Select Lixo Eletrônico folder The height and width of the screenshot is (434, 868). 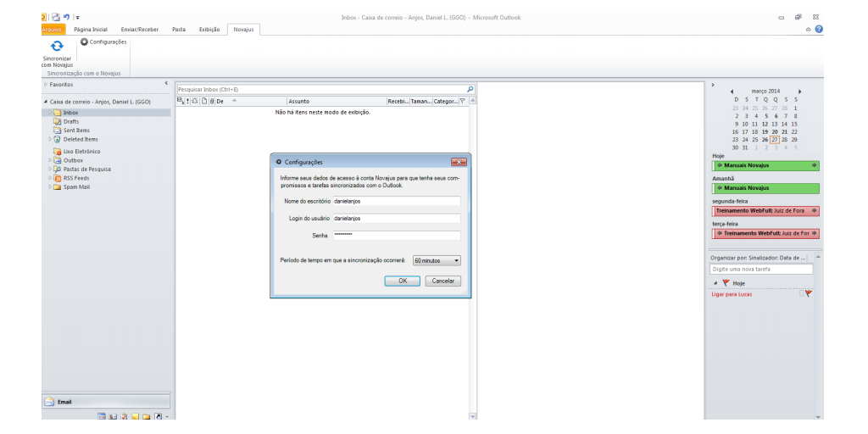81,151
